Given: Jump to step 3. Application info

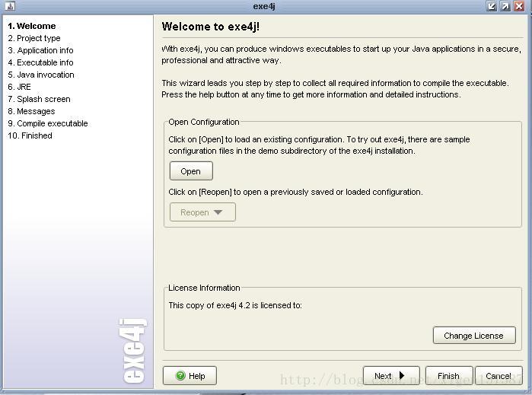Looking at the screenshot, I should (x=40, y=50).
